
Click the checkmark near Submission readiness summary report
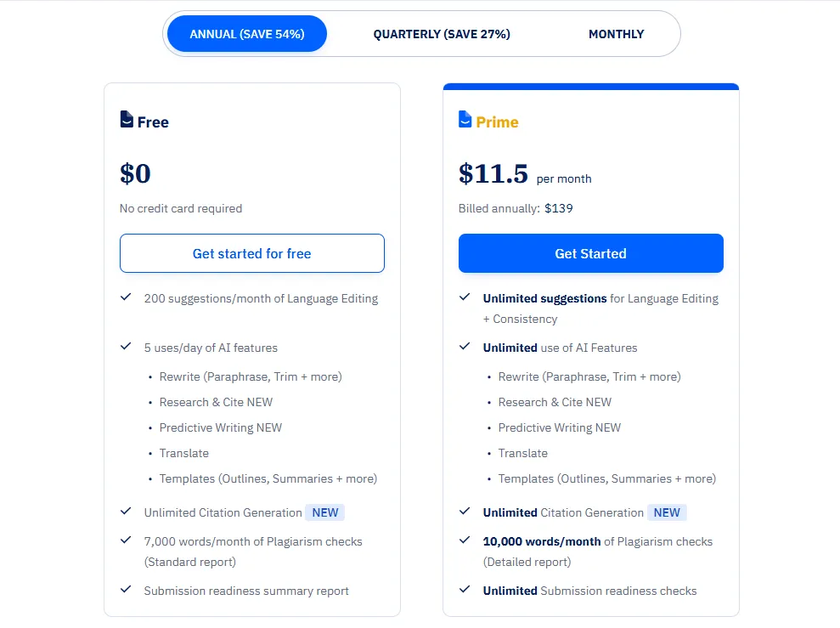tap(126, 589)
